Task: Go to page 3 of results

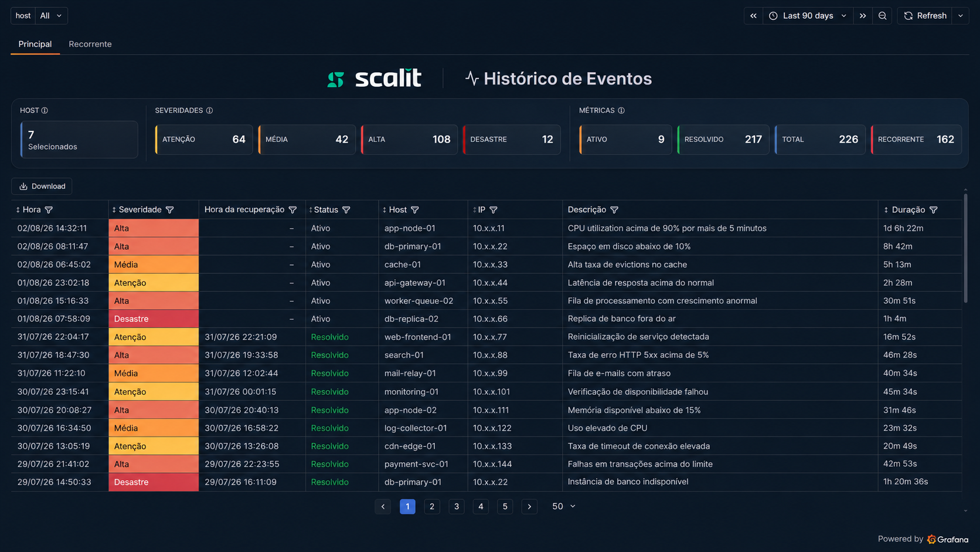Action: pos(457,506)
